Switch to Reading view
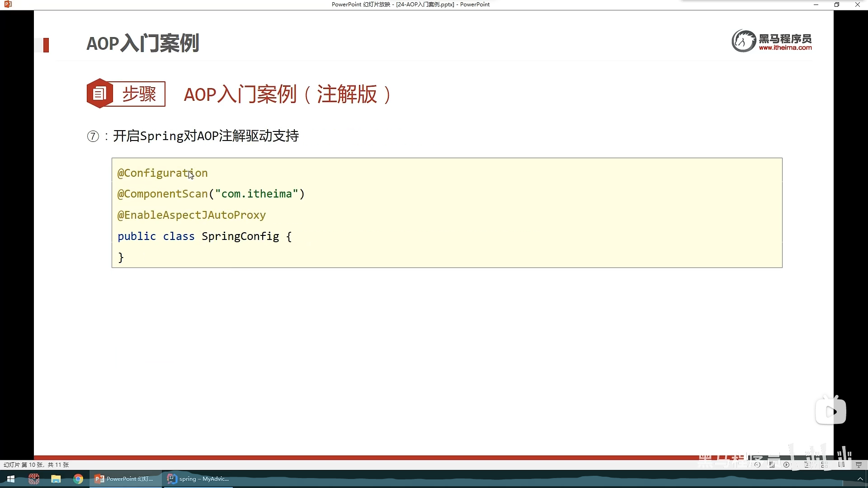868x488 pixels. [x=842, y=465]
